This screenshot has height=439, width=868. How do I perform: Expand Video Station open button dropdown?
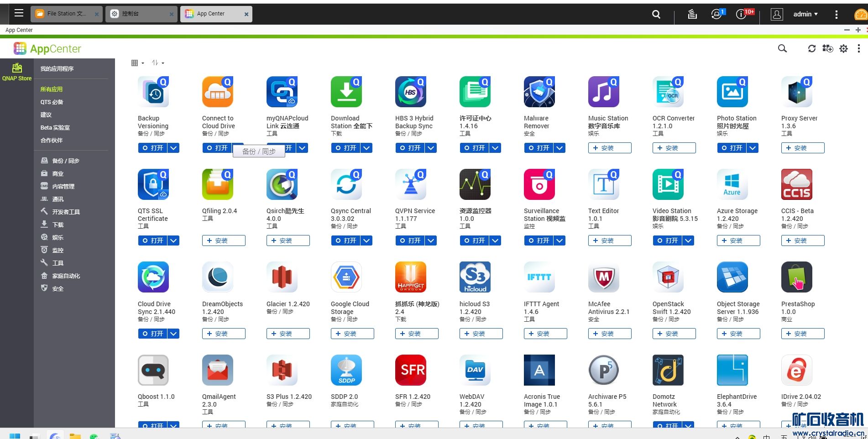[x=688, y=240]
